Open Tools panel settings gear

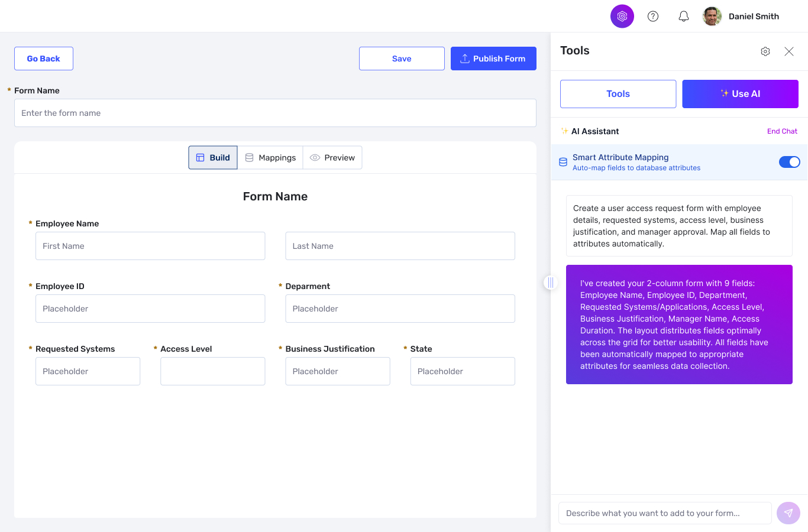(765, 51)
